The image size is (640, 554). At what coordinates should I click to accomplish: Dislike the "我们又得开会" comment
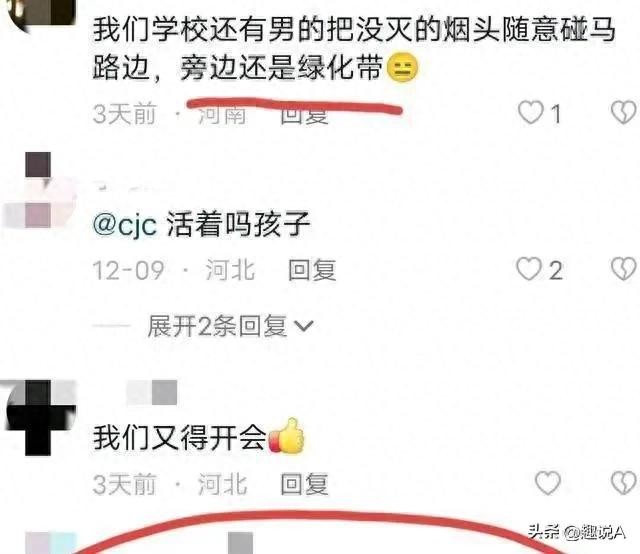point(624,483)
